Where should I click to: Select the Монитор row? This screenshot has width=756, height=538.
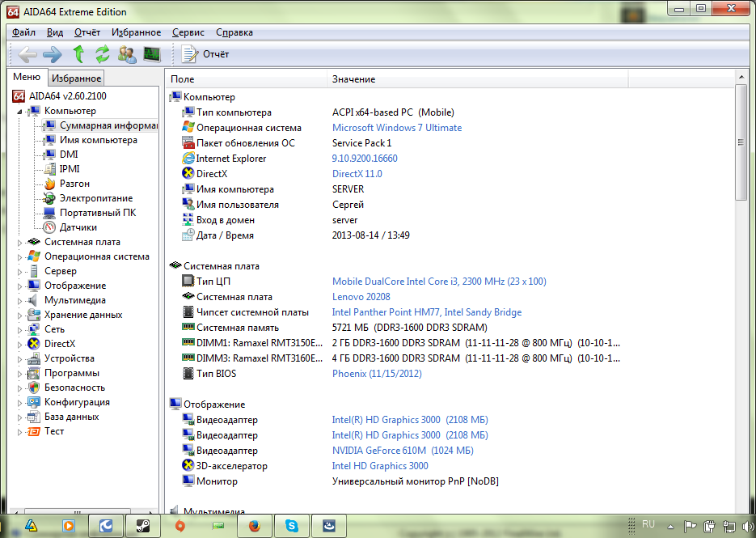(x=340, y=481)
